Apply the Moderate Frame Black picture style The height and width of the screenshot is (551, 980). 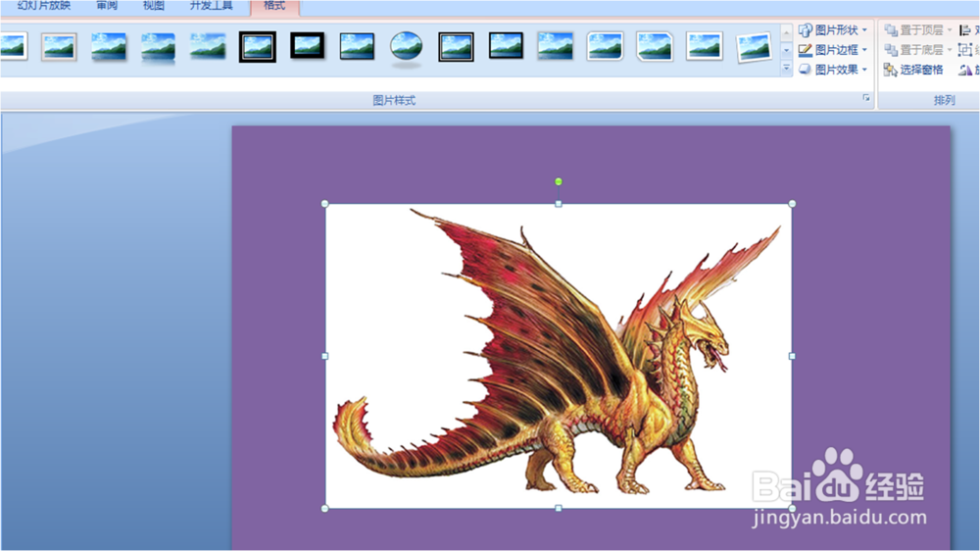(x=506, y=46)
